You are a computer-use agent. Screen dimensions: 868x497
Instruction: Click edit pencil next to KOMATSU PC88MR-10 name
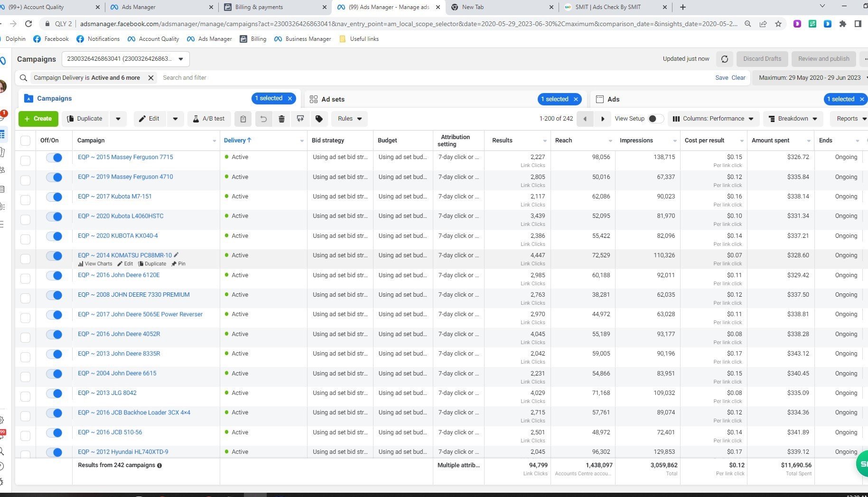[x=176, y=255]
